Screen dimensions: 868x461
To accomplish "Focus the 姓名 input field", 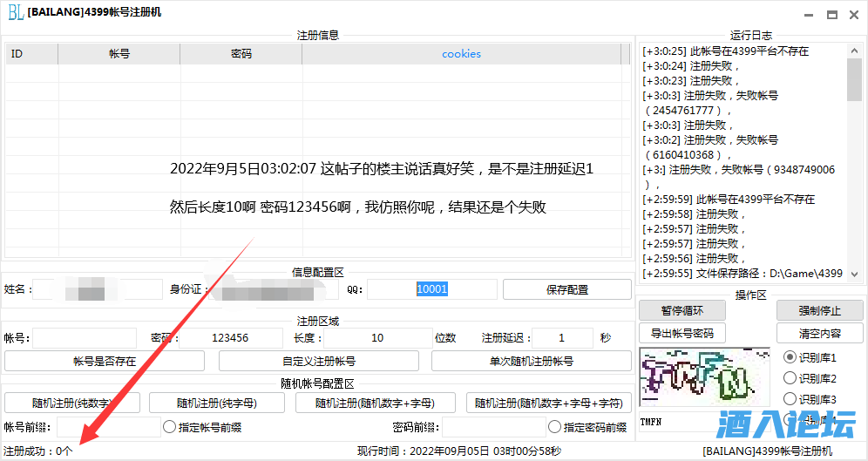I will (98, 289).
